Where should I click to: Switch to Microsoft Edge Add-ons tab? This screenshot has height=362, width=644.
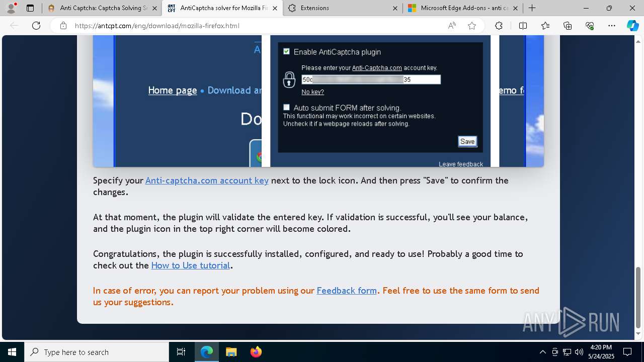tap(463, 8)
